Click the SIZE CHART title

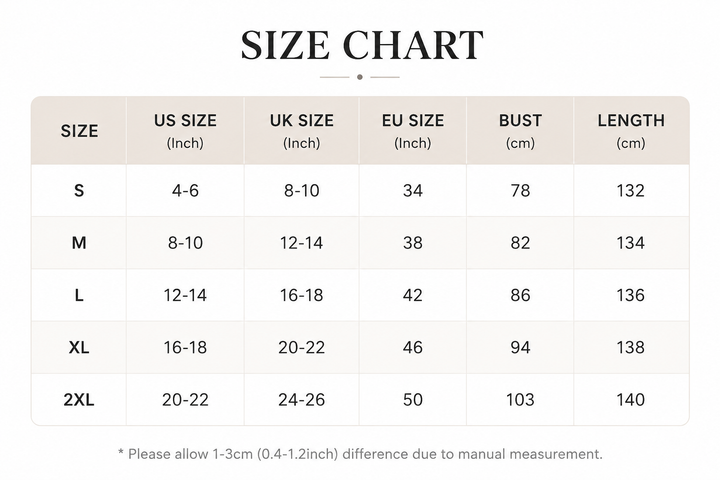click(362, 45)
